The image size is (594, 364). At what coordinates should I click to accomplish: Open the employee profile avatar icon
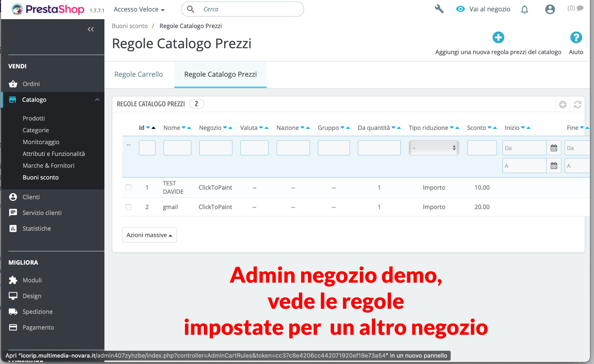[550, 9]
